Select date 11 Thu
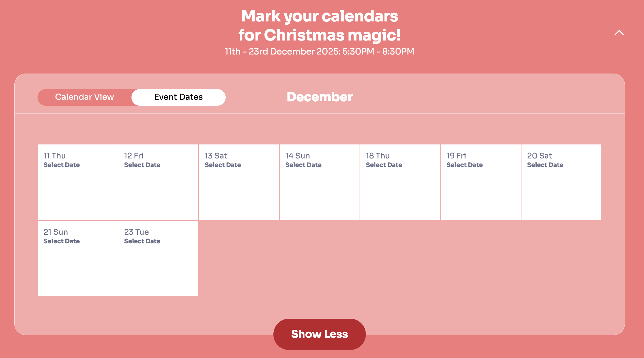 [x=78, y=182]
